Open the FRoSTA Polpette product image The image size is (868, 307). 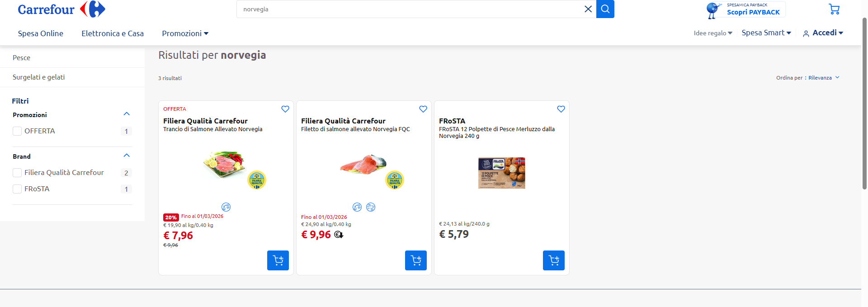[x=502, y=173]
